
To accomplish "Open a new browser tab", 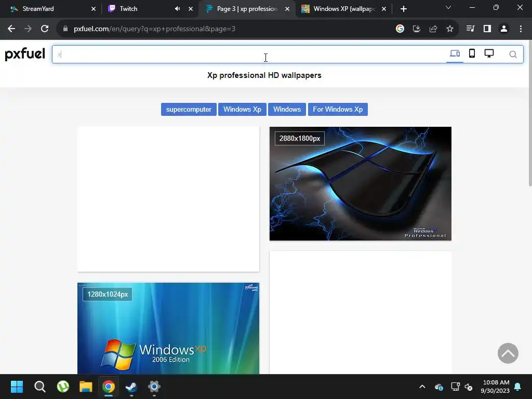I will point(403,9).
